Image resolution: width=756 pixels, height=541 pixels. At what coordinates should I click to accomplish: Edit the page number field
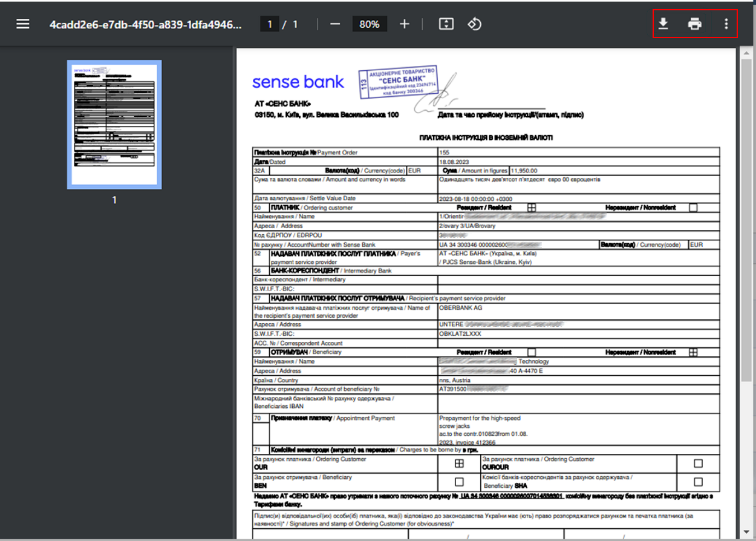[269, 24]
